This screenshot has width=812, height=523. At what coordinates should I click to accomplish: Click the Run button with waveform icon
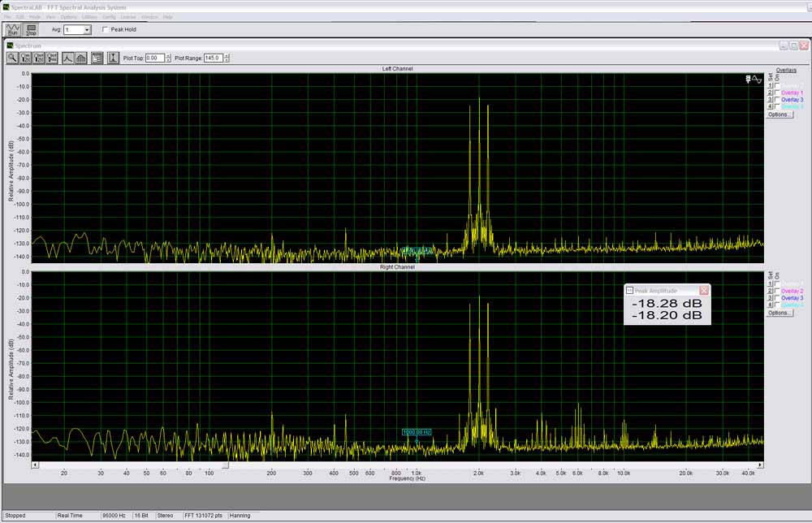pos(12,29)
